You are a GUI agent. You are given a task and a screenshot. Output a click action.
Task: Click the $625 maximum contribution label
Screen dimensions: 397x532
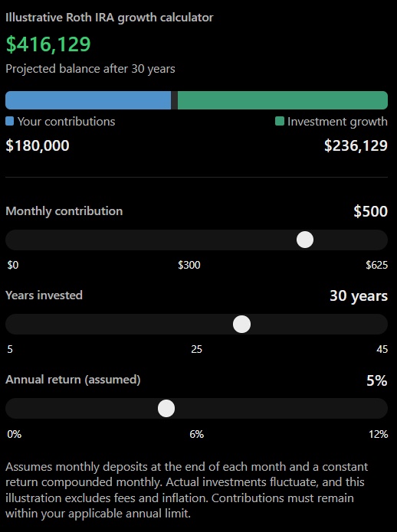click(x=376, y=265)
